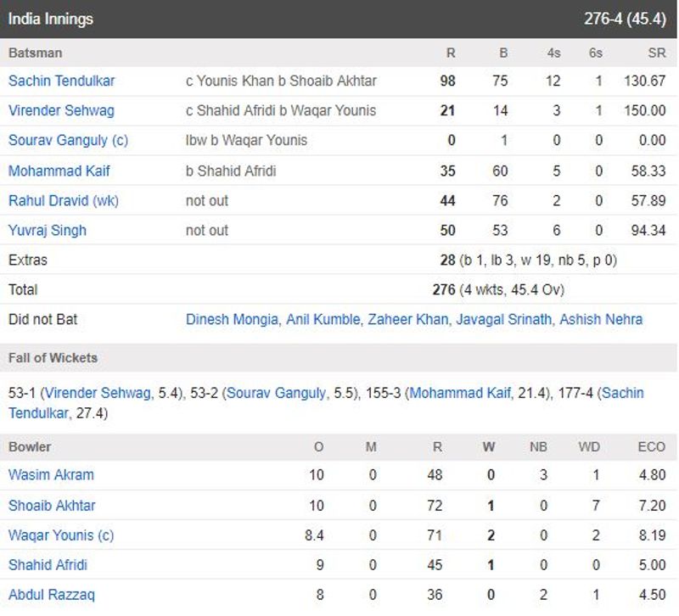Open Dinesh Mongia from Did not Bat
This screenshot has width=679, height=616.
tap(232, 320)
